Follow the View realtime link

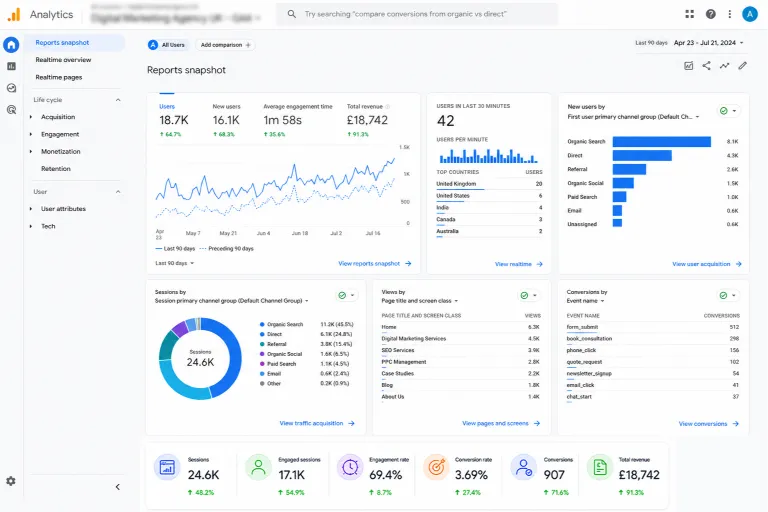click(x=519, y=264)
